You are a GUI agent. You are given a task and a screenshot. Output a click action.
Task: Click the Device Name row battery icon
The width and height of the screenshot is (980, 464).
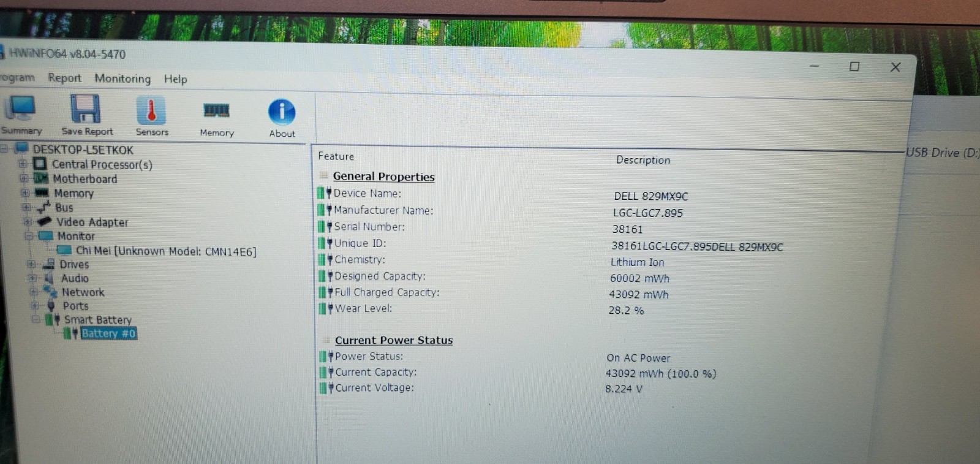click(324, 193)
